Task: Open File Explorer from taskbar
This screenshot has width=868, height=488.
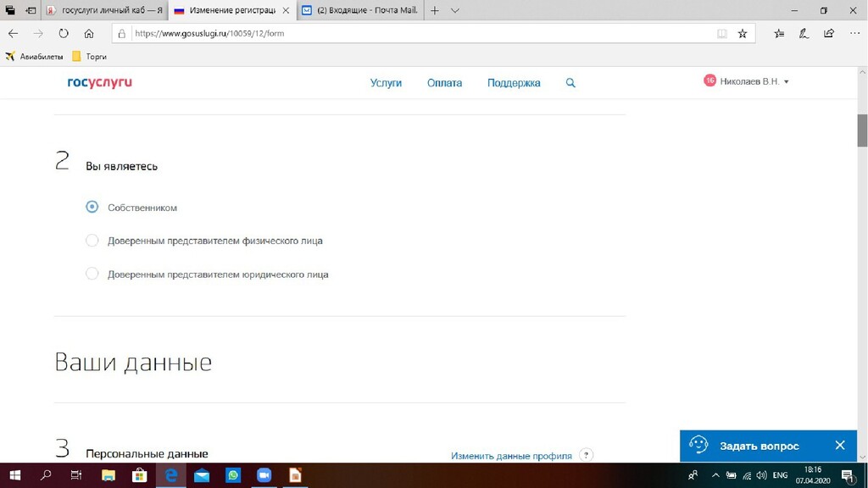Action: point(108,475)
